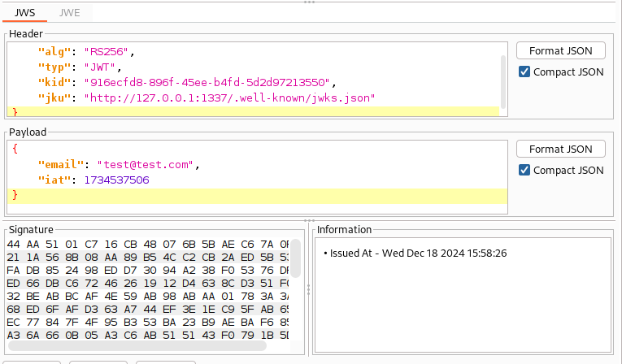Uncheck Compact JSON for Header

(524, 71)
